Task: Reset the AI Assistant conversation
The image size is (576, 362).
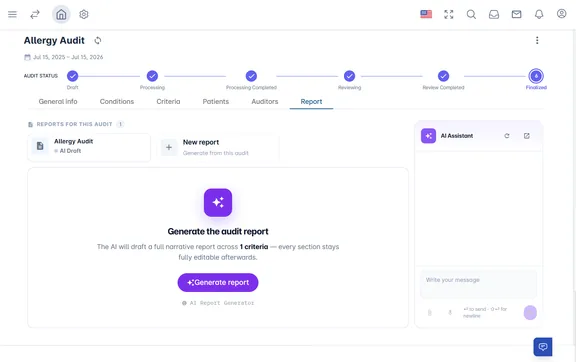Action: tap(507, 136)
